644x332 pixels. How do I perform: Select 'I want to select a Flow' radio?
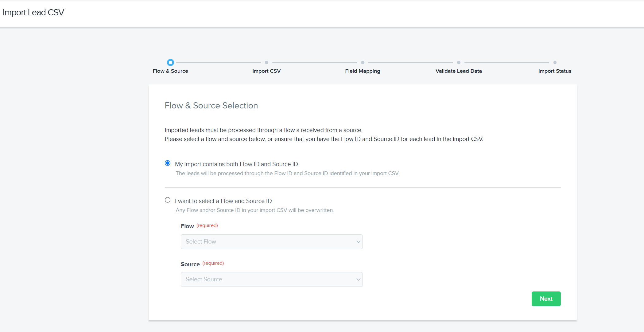(168, 200)
